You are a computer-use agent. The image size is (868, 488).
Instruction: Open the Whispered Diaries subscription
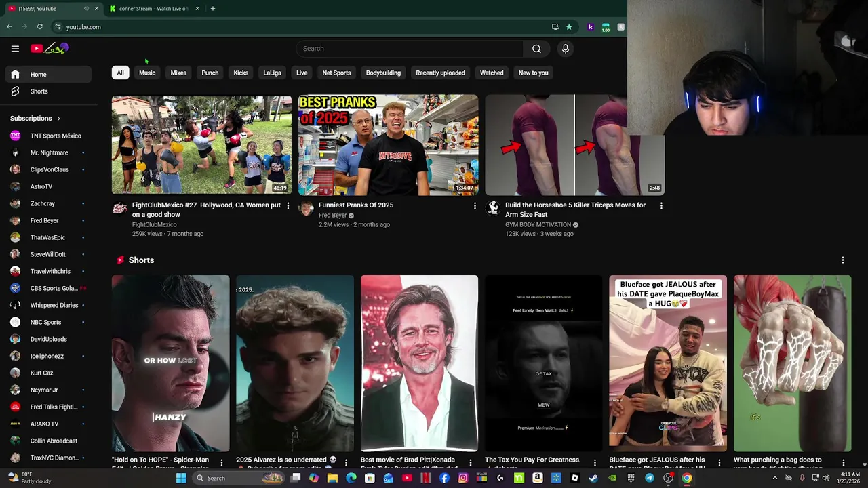coord(47,305)
